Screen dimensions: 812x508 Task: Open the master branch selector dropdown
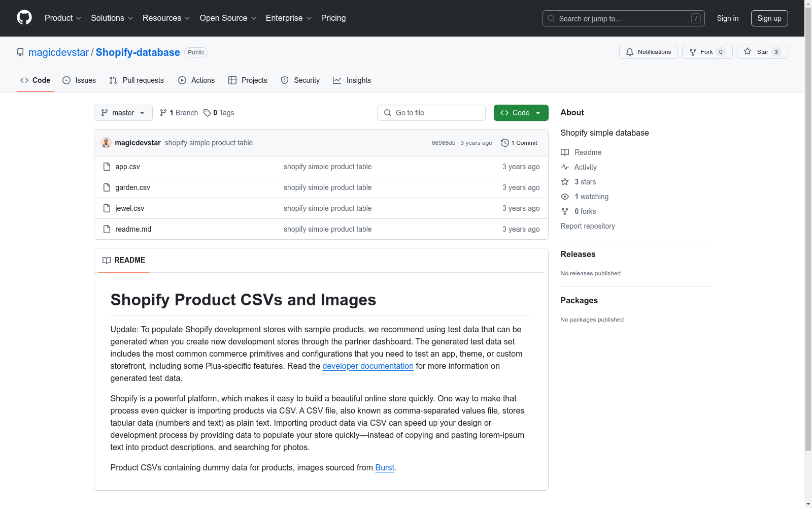coord(123,113)
